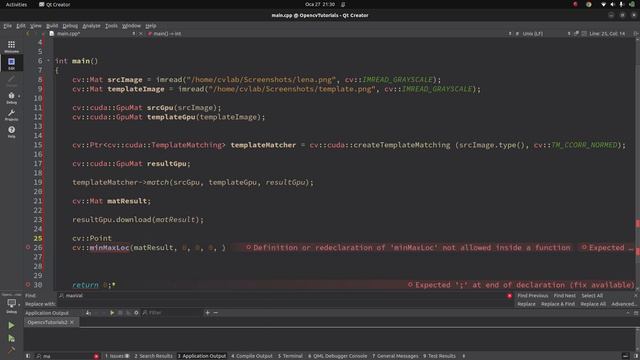Open the main.cpp document dropdown
This screenshot has height=360, width=640.
(92, 34)
